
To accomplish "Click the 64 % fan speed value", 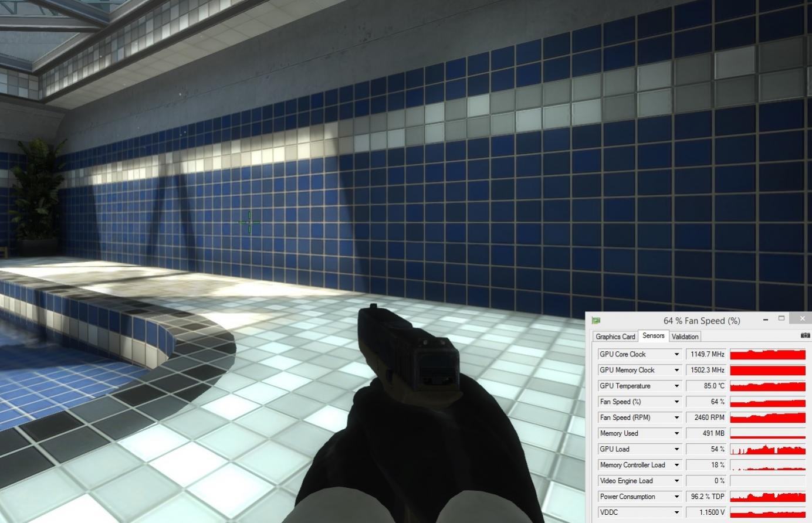I will 706,402.
